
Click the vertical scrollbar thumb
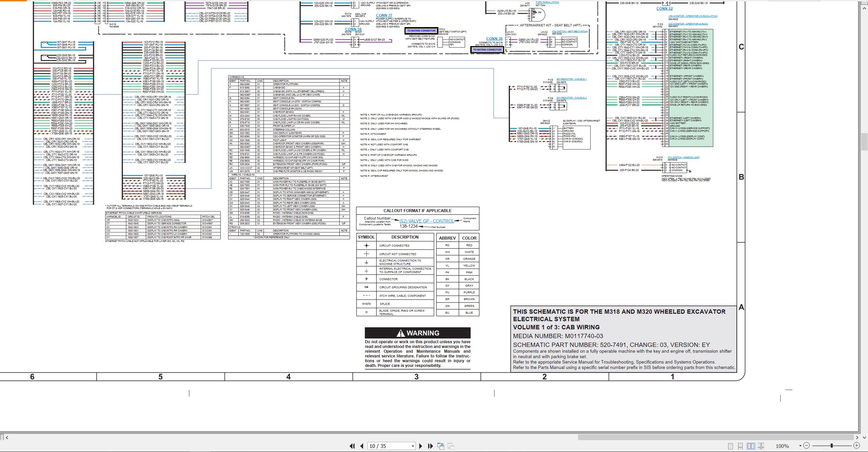(865, 142)
